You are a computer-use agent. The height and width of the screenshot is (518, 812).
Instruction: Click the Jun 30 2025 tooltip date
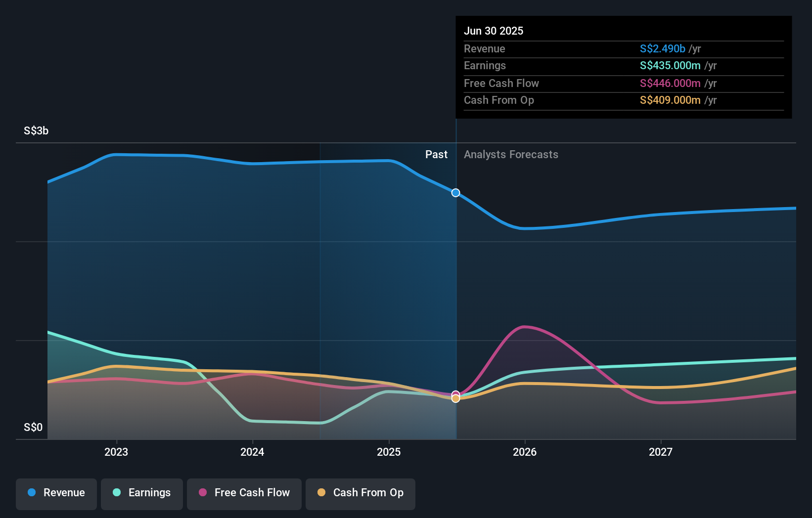494,31
